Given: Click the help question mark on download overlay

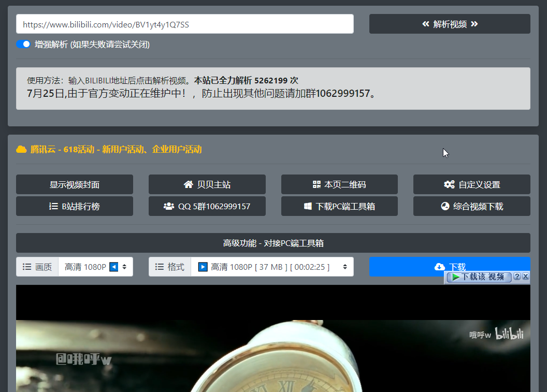Looking at the screenshot, I should point(517,277).
